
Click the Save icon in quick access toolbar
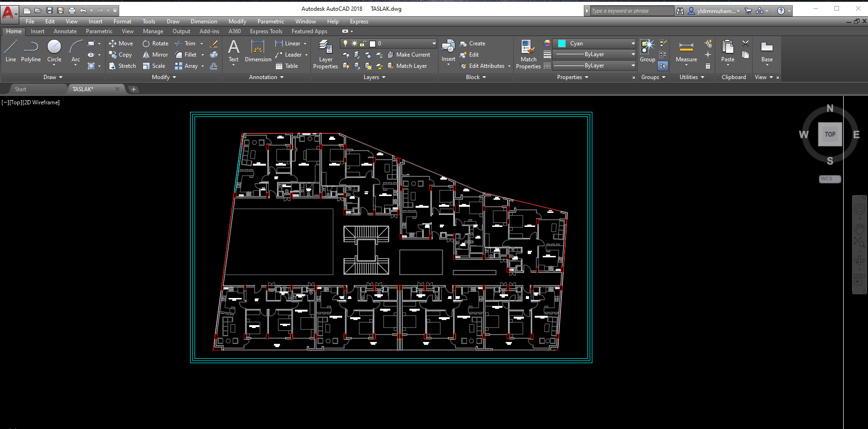[50, 10]
